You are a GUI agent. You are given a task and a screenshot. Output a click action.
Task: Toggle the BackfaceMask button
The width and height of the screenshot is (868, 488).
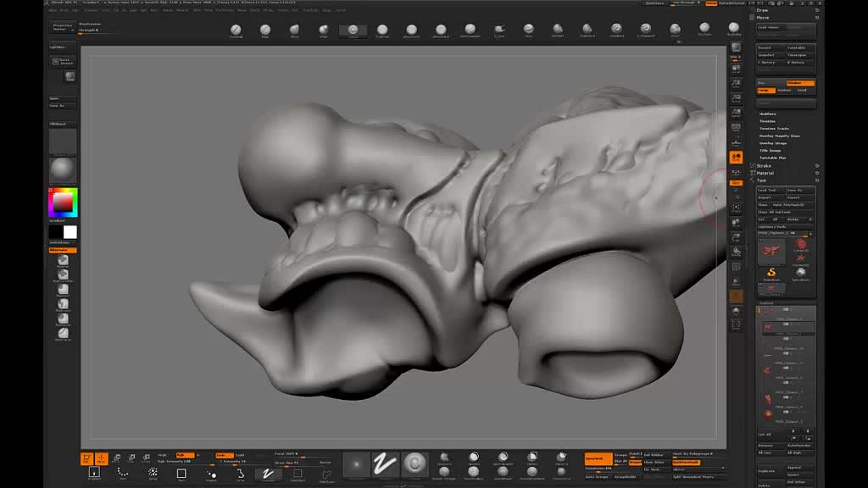click(x=687, y=463)
